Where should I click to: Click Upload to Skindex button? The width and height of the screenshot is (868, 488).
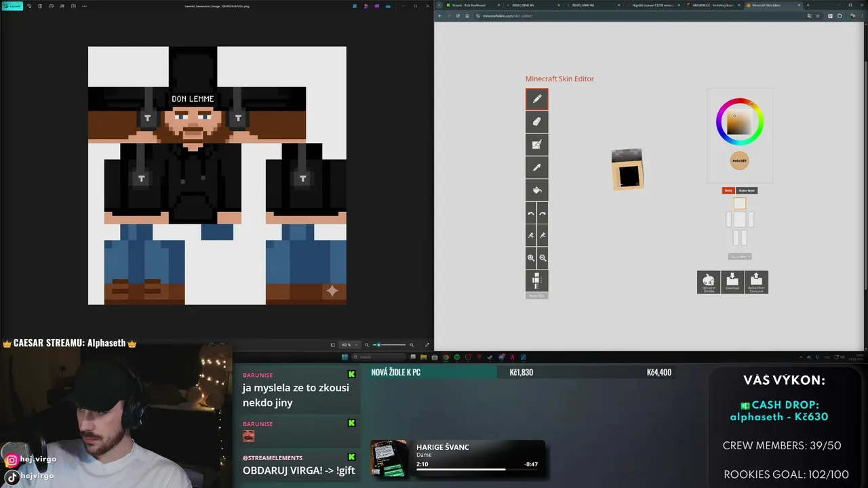click(x=709, y=282)
